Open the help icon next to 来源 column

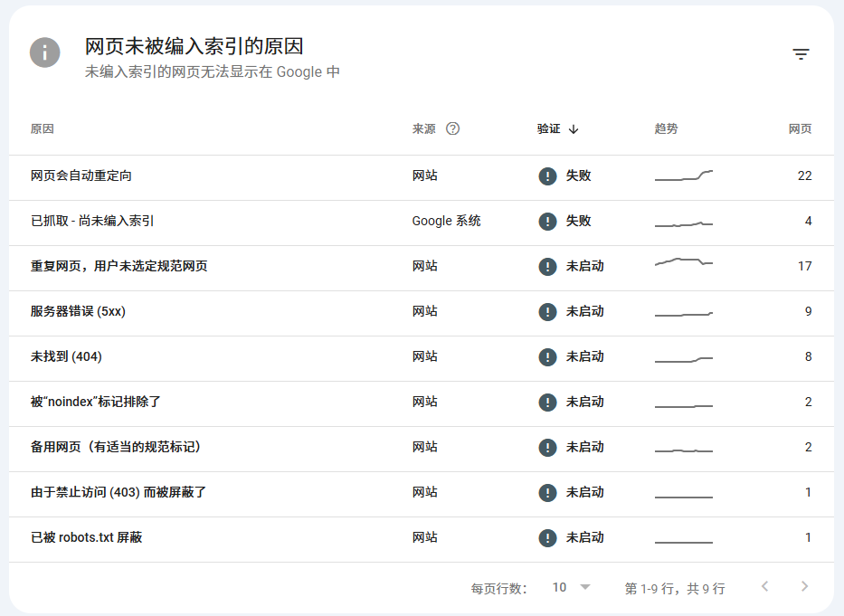[452, 128]
